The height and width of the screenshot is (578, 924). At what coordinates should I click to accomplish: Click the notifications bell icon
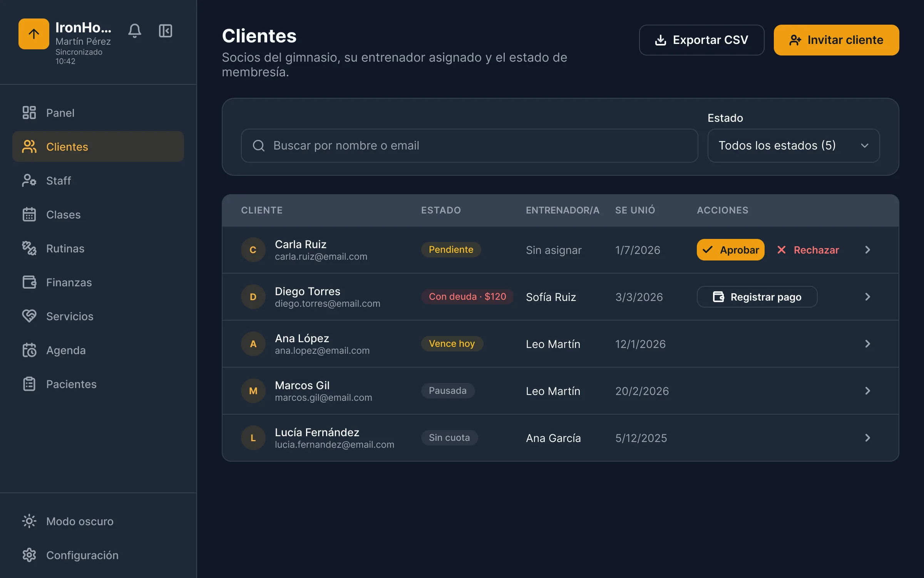[135, 31]
